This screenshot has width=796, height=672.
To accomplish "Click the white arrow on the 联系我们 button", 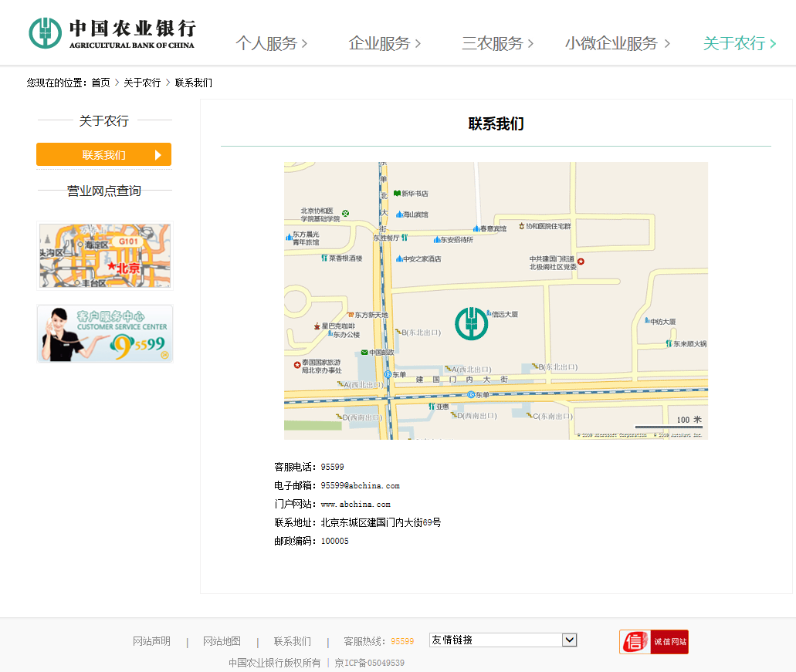I will pyautogui.click(x=158, y=154).
